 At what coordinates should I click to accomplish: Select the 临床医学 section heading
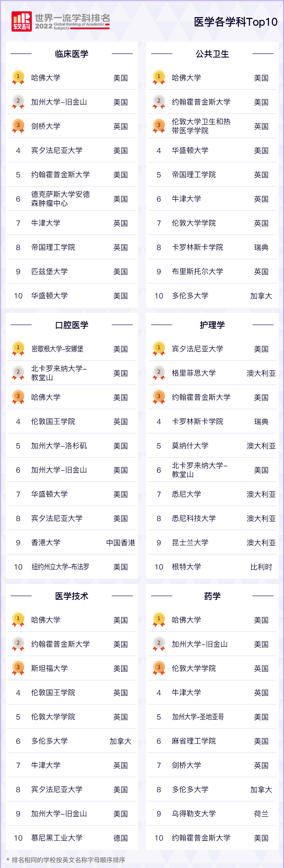tap(72, 54)
